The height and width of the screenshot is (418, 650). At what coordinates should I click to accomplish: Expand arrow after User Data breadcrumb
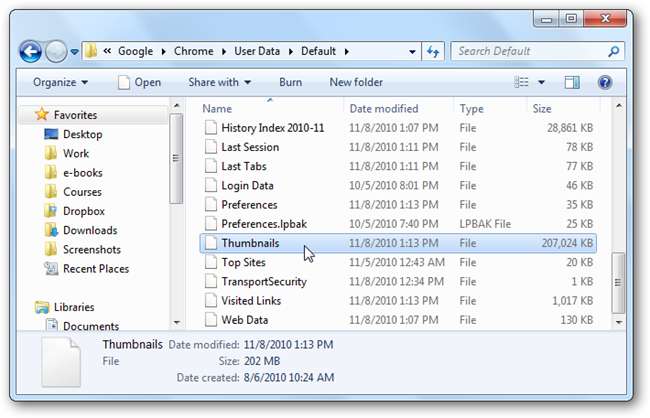[x=291, y=51]
